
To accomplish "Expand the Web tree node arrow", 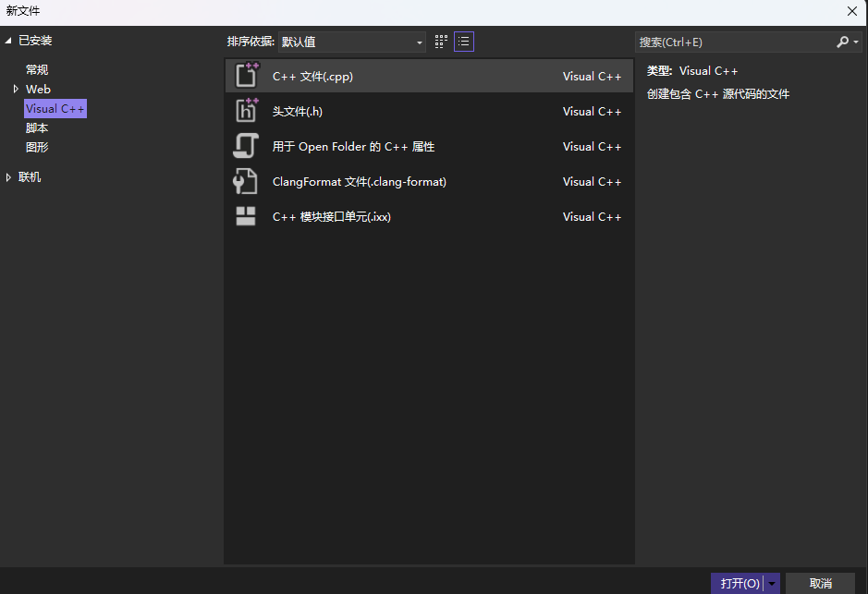I will pyautogui.click(x=16, y=89).
